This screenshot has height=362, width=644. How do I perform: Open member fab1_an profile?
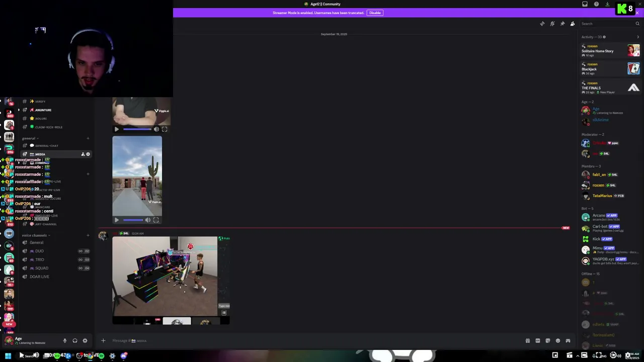[610, 174]
